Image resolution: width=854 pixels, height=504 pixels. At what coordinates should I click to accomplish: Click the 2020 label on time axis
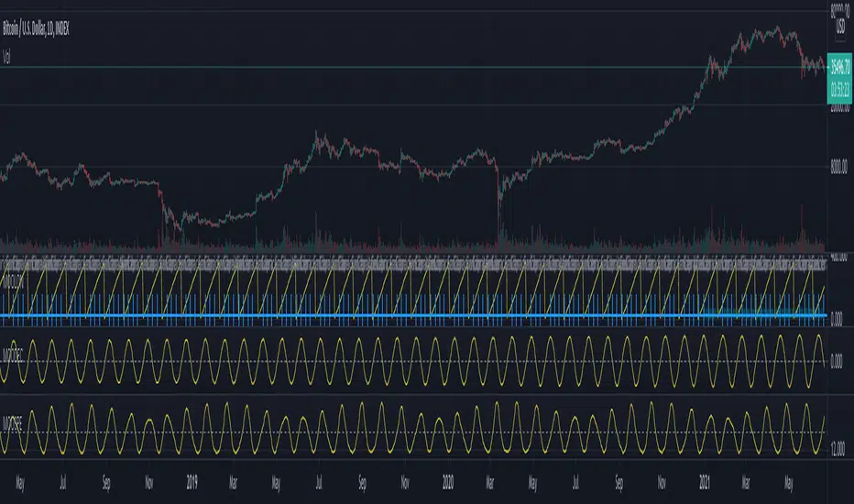tap(448, 482)
